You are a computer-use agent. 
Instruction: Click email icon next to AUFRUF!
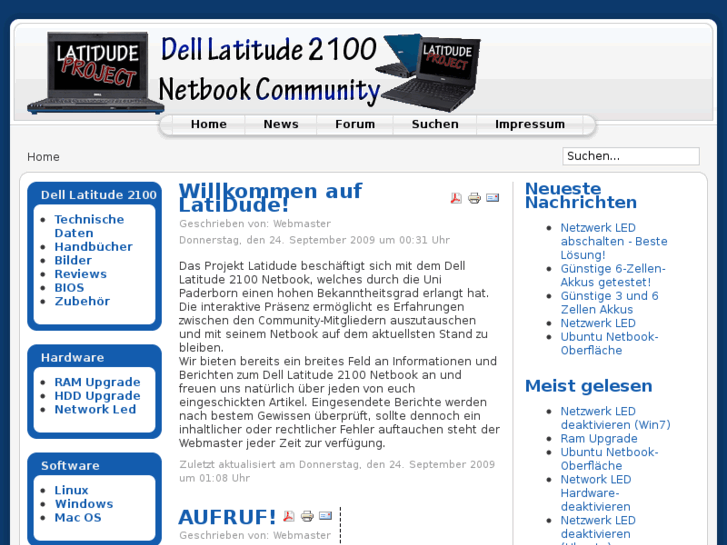click(x=325, y=515)
